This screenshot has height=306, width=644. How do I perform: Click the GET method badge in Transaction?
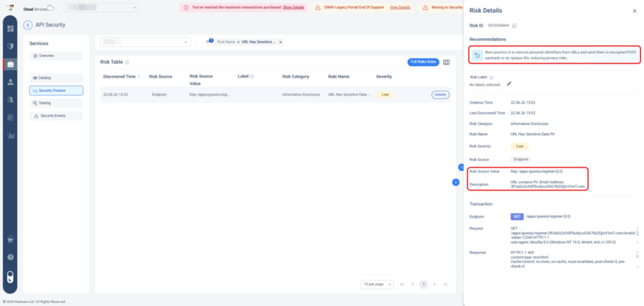pos(517,216)
